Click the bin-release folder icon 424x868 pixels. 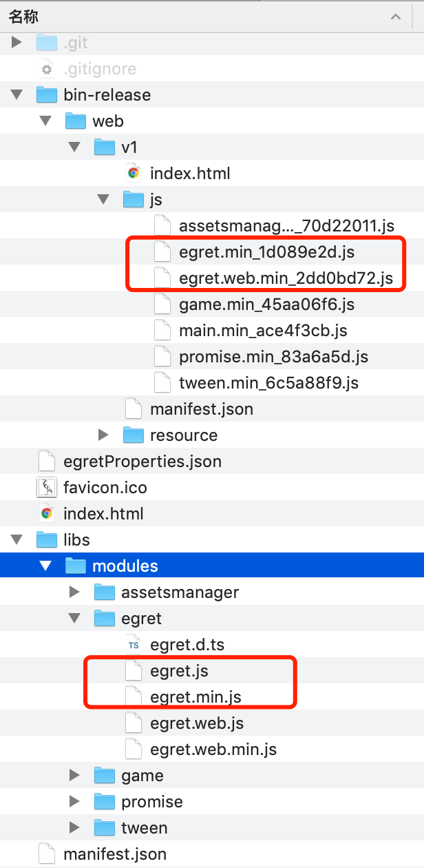click(46, 95)
